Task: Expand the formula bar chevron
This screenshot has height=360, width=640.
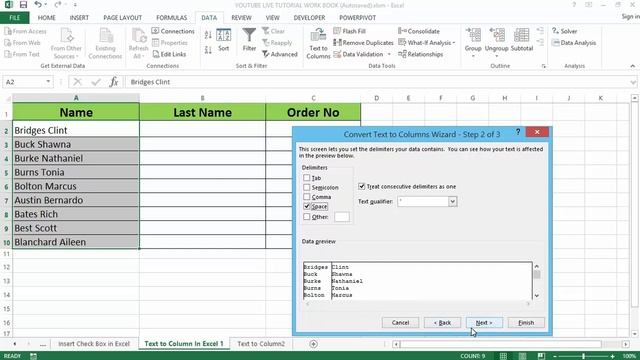Action: [633, 82]
